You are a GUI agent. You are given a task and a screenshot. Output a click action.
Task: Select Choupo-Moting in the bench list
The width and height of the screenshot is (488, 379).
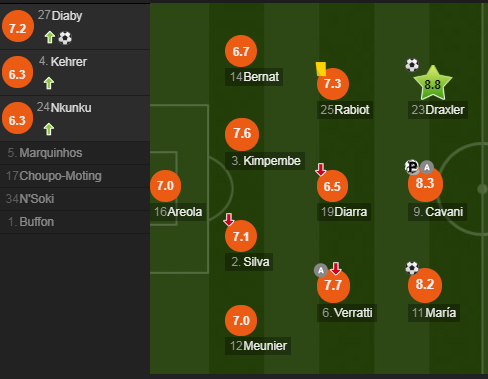coord(75,176)
